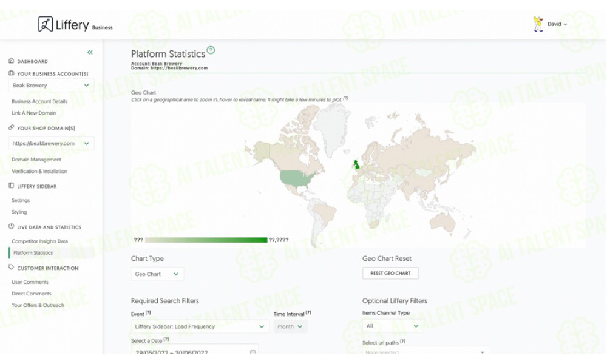Click the Geo Chart instructions help marker

(x=346, y=98)
